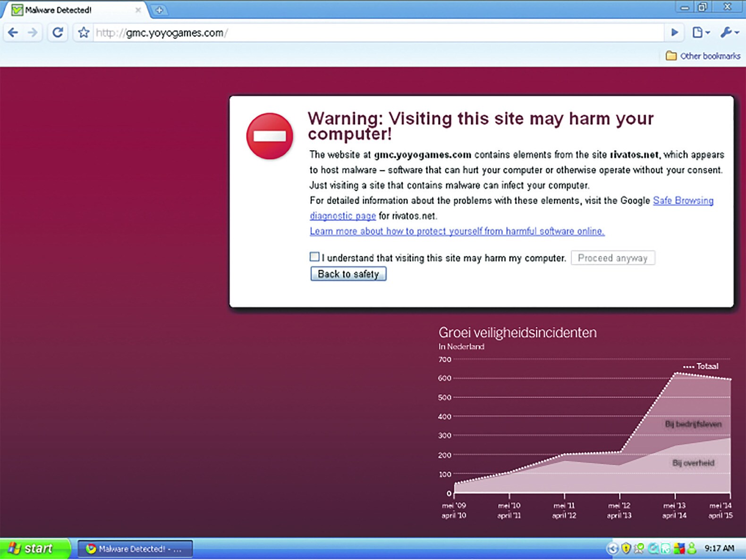Open the QuickTime tray icon
This screenshot has height=560, width=746.
(653, 549)
